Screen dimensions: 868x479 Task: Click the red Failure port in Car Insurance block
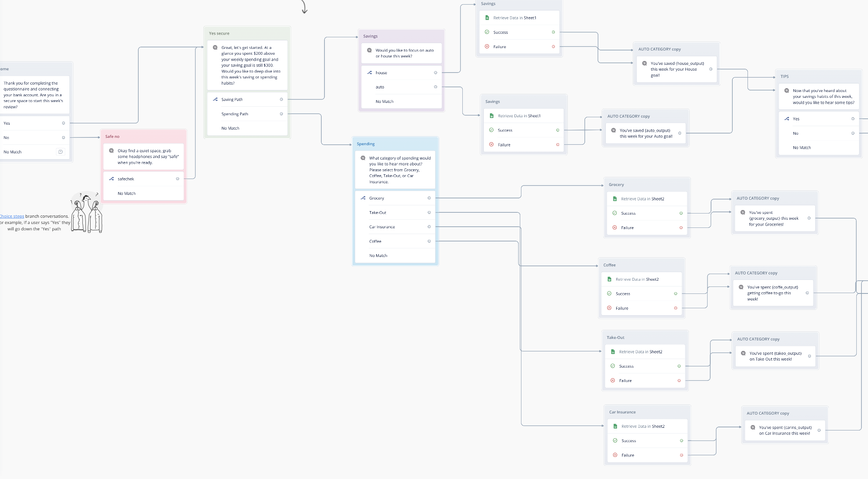(681, 455)
